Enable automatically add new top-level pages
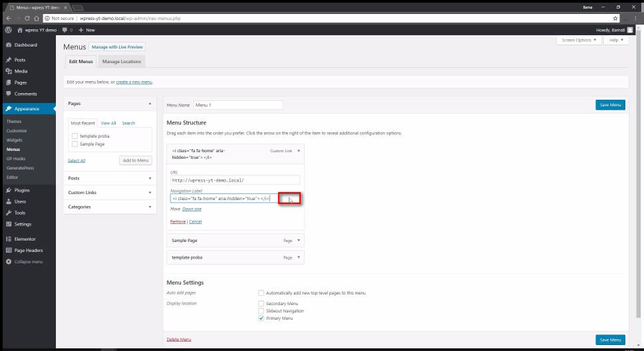 coord(261,292)
